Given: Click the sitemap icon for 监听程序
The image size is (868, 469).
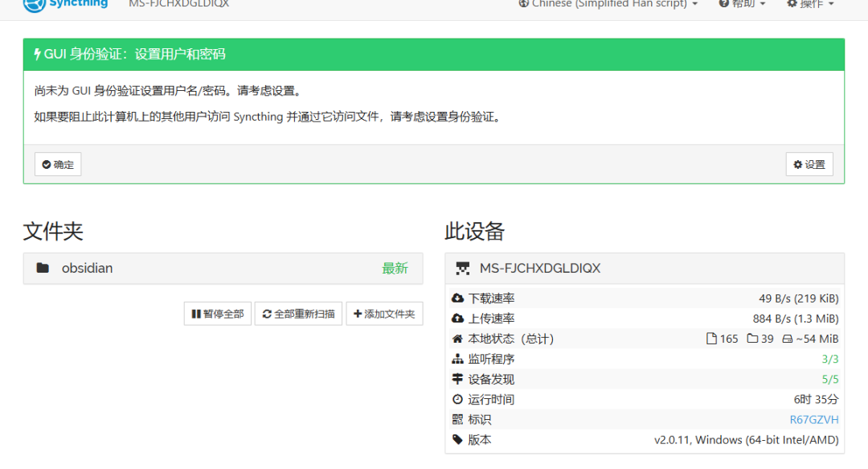Looking at the screenshot, I should coord(457,359).
